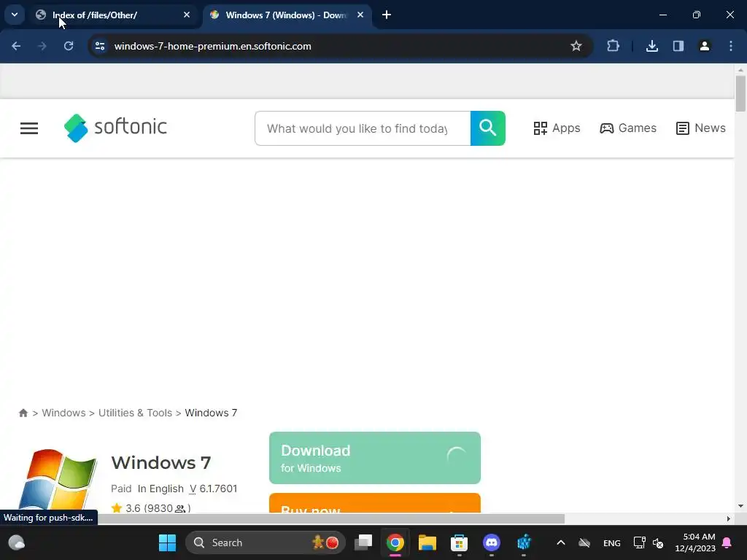747x560 pixels.
Task: Click Download for Windows button
Action: [374, 458]
